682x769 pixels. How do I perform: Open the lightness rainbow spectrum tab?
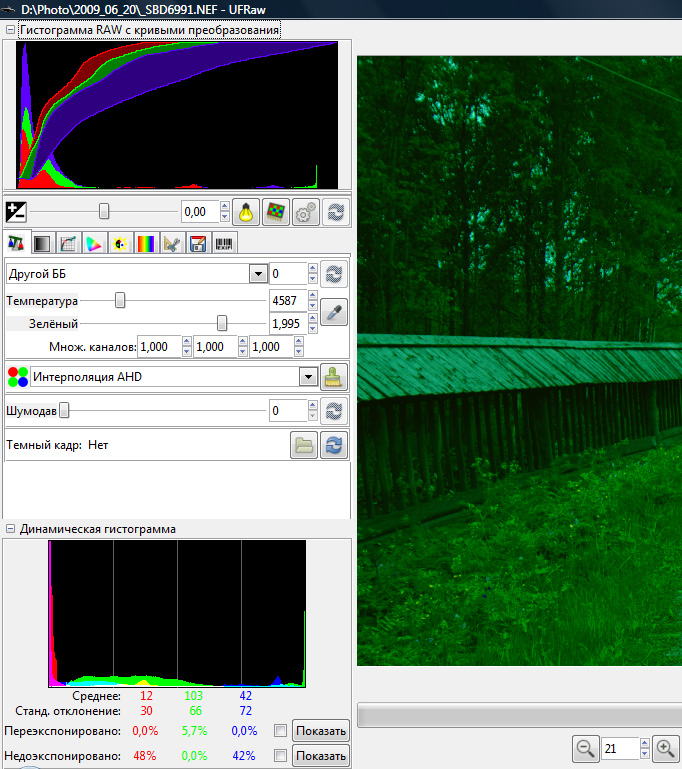(x=146, y=243)
